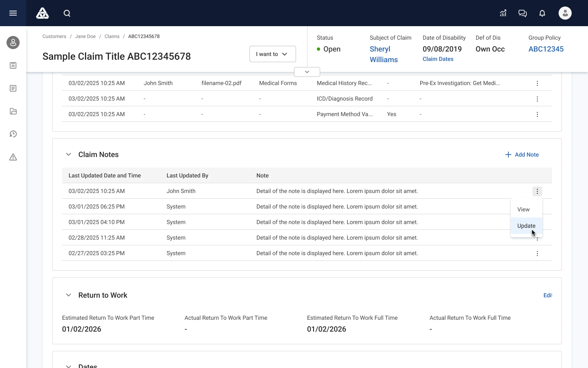Open the hamburger main menu
This screenshot has width=588, height=368.
(x=13, y=13)
